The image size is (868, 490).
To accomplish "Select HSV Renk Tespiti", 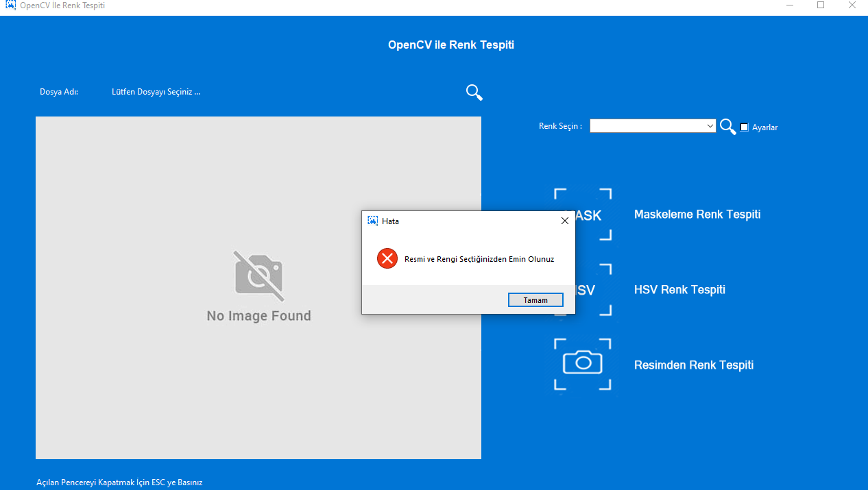I will pos(679,290).
